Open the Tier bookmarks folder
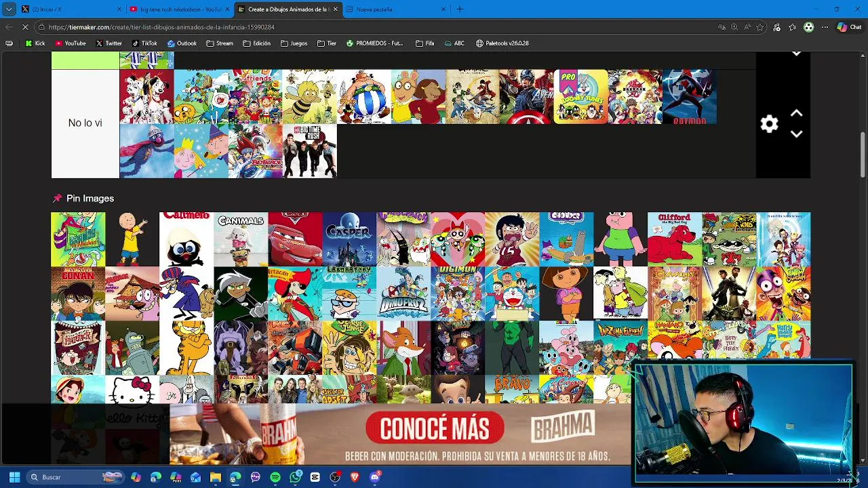 [x=327, y=43]
